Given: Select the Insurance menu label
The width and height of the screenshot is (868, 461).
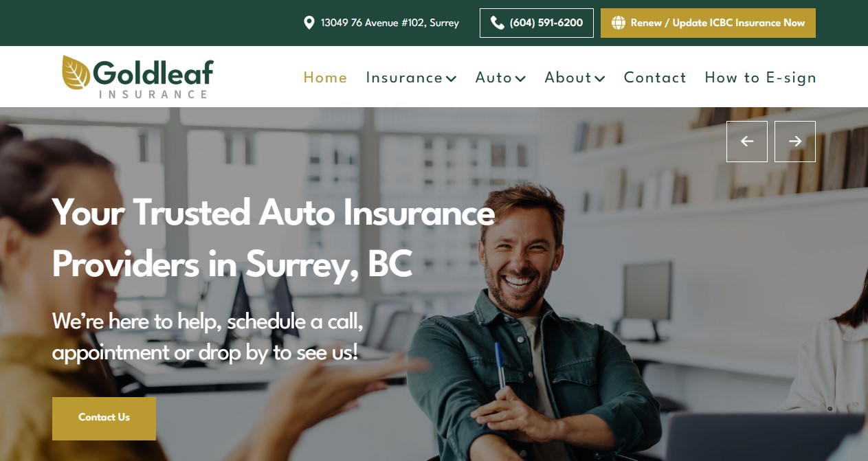Looking at the screenshot, I should click(x=404, y=78).
